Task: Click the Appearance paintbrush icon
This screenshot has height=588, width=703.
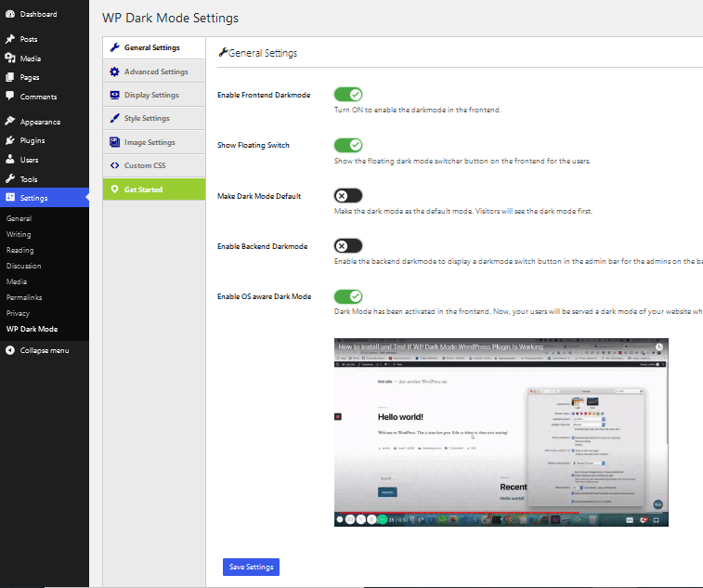Action: (x=10, y=121)
